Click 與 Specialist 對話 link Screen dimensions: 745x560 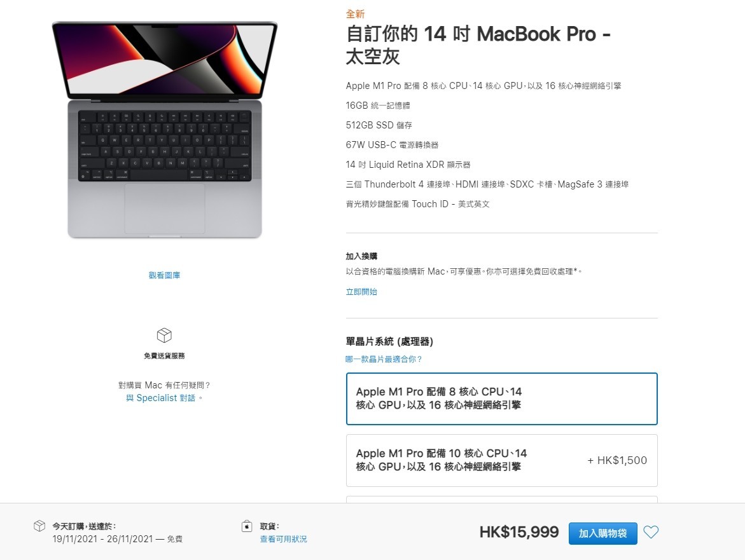pos(161,398)
